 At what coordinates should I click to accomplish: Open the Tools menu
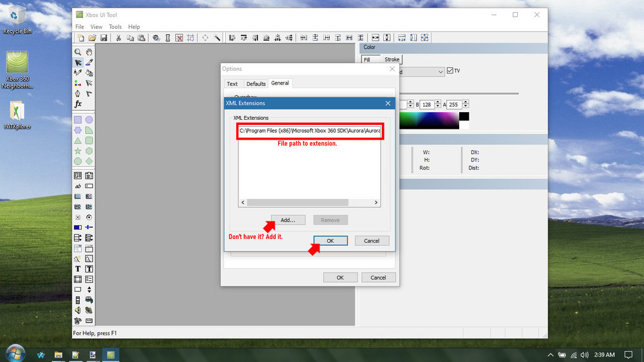tap(115, 26)
